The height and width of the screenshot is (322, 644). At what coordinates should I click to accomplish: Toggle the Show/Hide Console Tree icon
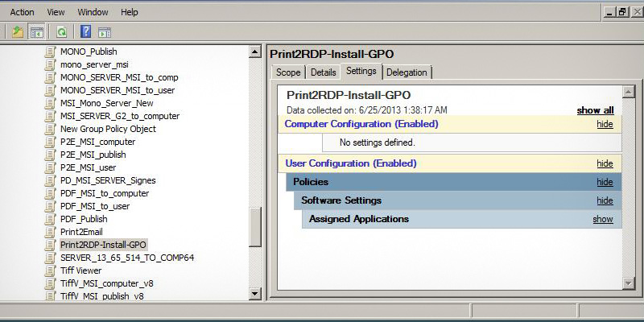pos(36,32)
